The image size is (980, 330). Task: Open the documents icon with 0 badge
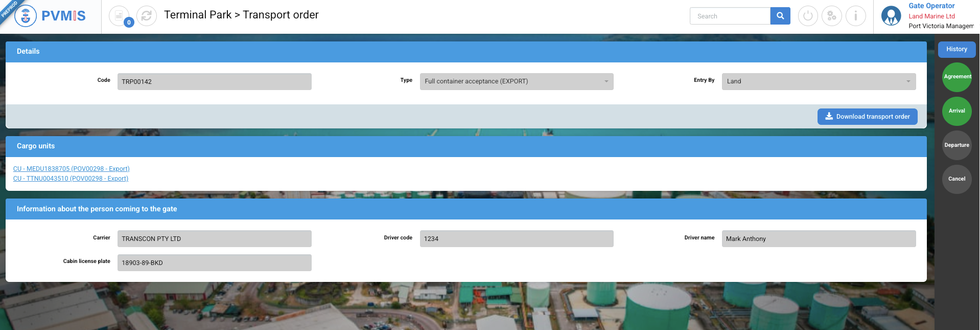coord(119,16)
